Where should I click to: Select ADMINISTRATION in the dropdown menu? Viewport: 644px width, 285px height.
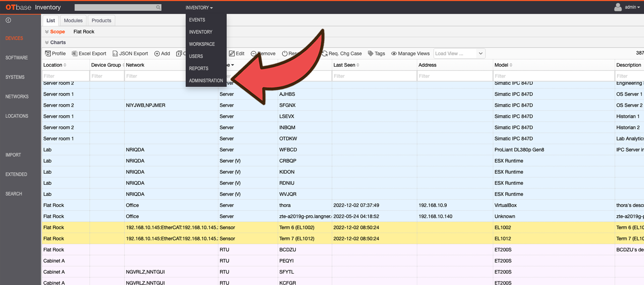pyautogui.click(x=206, y=81)
